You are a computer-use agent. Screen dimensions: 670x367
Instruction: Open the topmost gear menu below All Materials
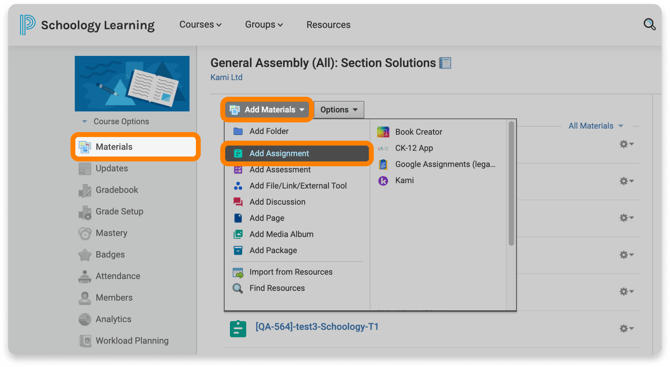626,144
